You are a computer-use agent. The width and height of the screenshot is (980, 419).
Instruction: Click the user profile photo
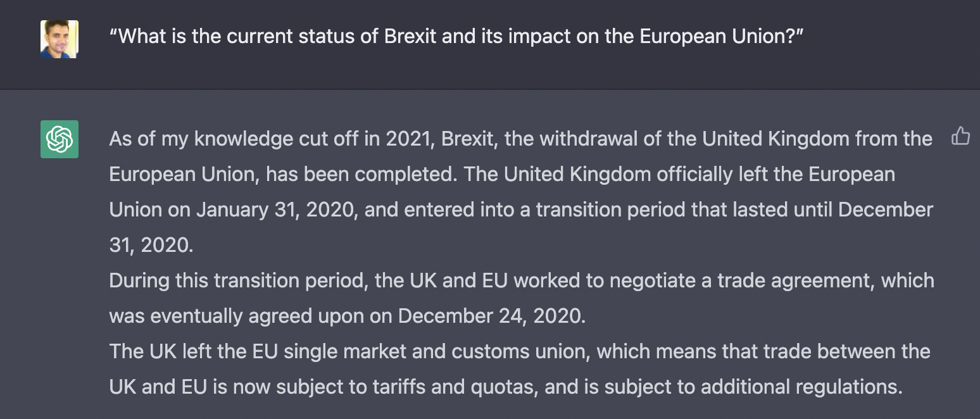pyautogui.click(x=60, y=39)
